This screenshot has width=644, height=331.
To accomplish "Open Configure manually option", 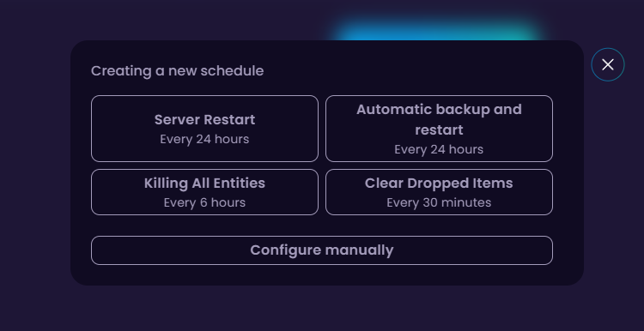I will pos(322,250).
